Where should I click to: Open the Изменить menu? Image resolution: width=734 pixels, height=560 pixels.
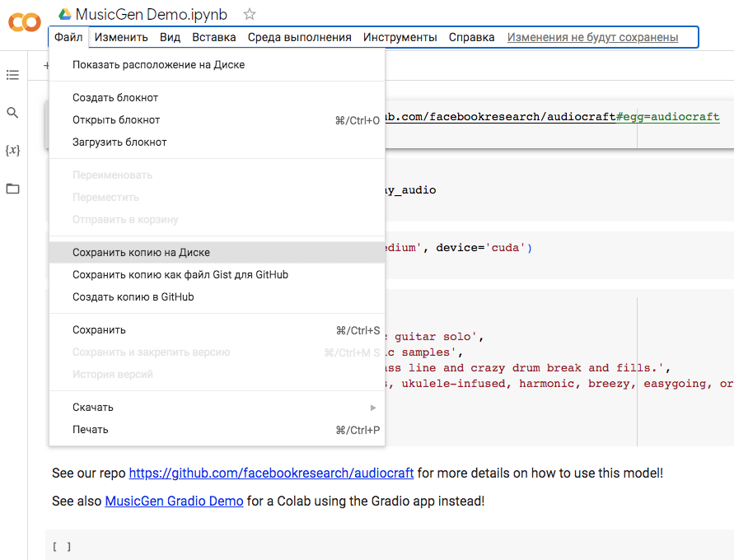[121, 37]
